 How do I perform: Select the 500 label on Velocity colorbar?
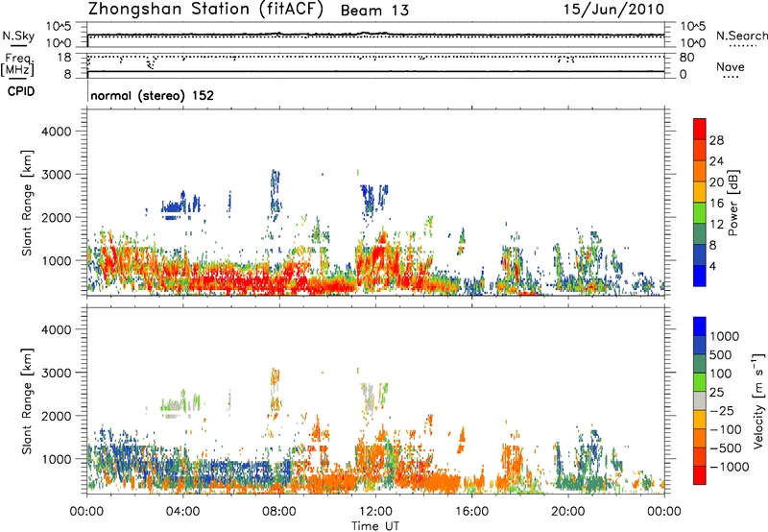[721, 355]
